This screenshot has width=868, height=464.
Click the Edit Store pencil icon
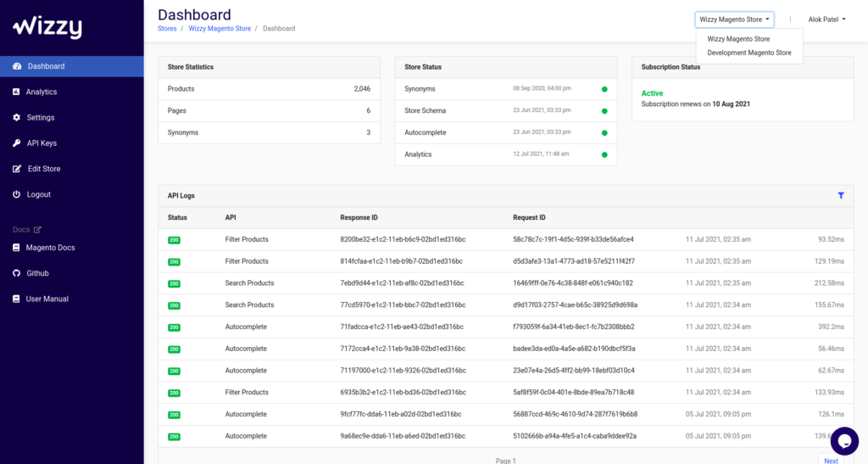[x=17, y=168]
